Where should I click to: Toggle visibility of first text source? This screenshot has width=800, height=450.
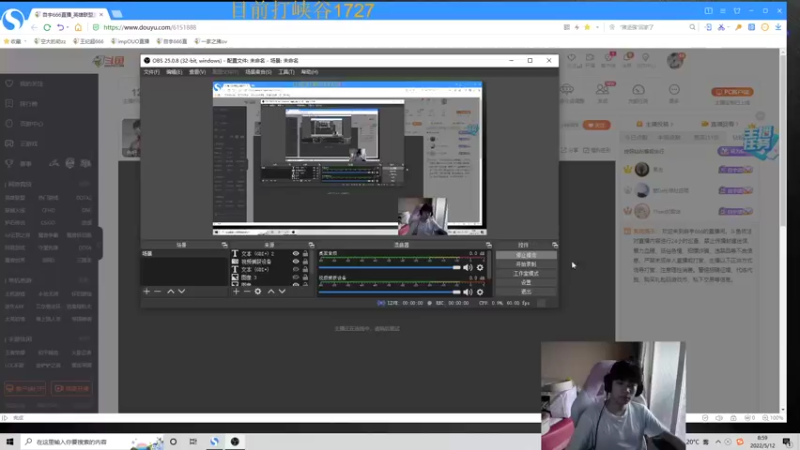pyautogui.click(x=295, y=253)
